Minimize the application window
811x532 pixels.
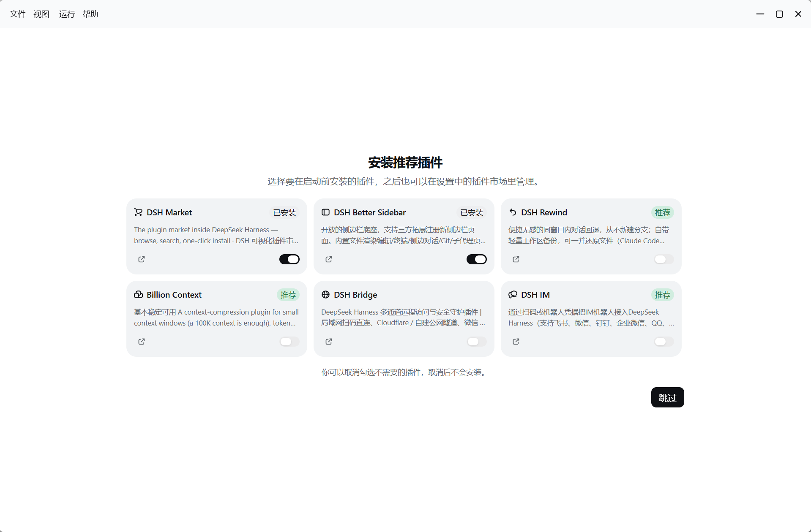(x=760, y=14)
